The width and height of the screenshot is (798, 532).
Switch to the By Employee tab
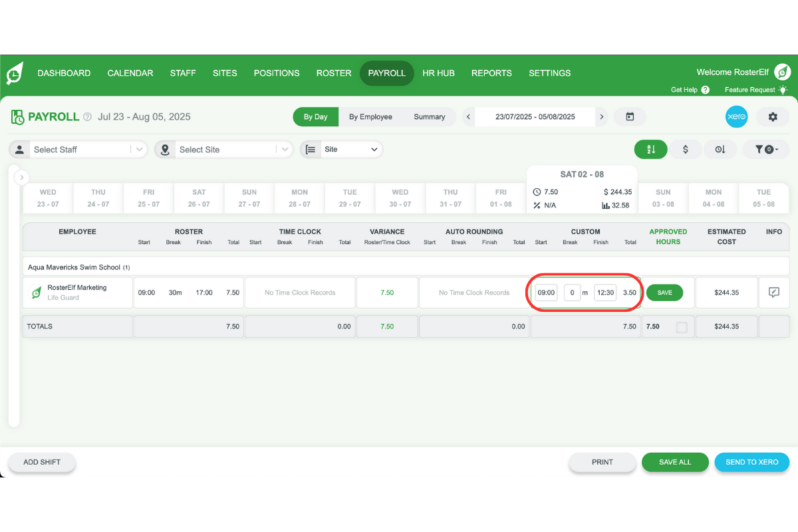[x=370, y=116]
